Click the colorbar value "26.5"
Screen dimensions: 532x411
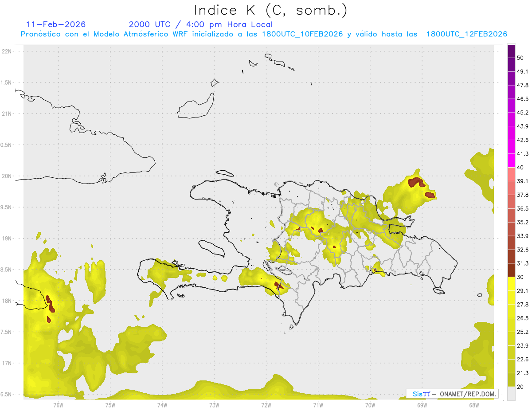pyautogui.click(x=523, y=318)
